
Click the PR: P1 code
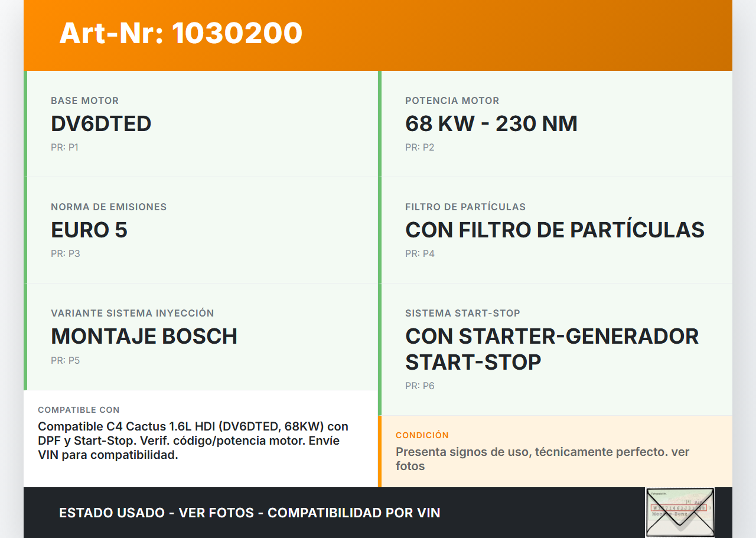tap(64, 147)
